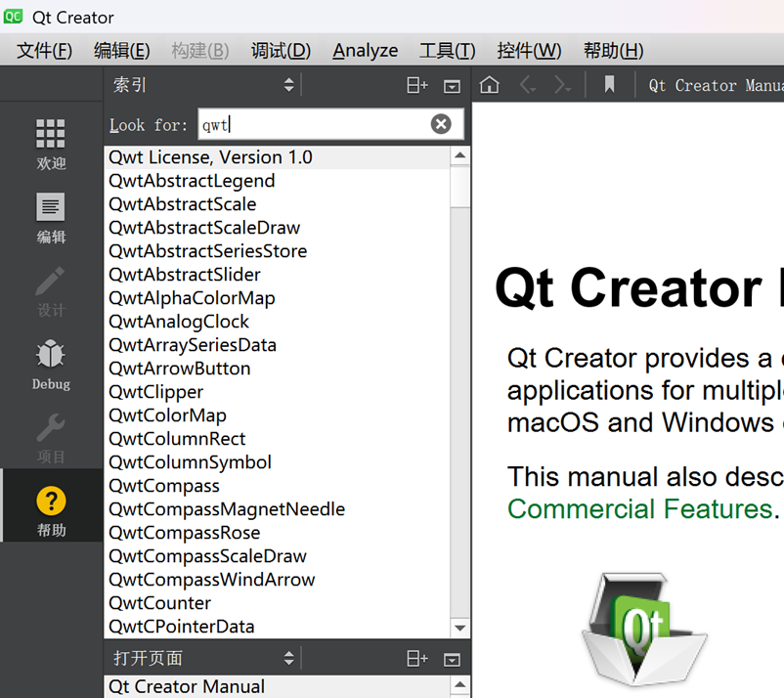Split the open pages pane

coord(417,659)
